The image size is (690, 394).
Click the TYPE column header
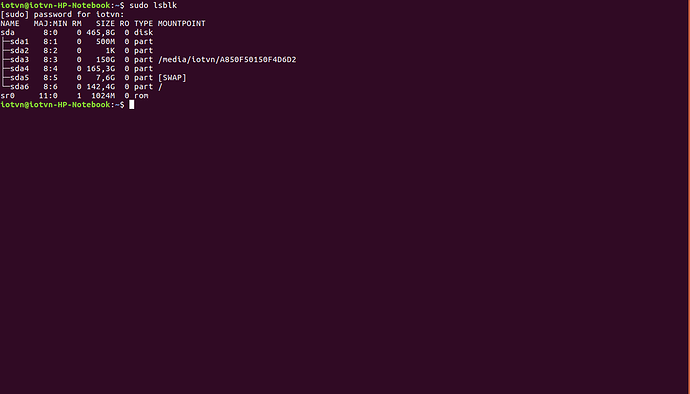coord(143,23)
